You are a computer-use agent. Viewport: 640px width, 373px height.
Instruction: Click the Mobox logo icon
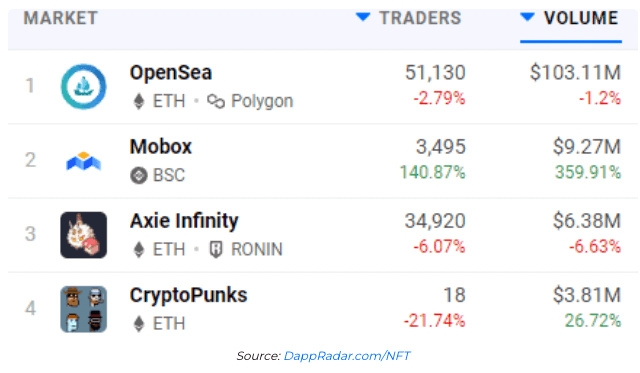[84, 161]
